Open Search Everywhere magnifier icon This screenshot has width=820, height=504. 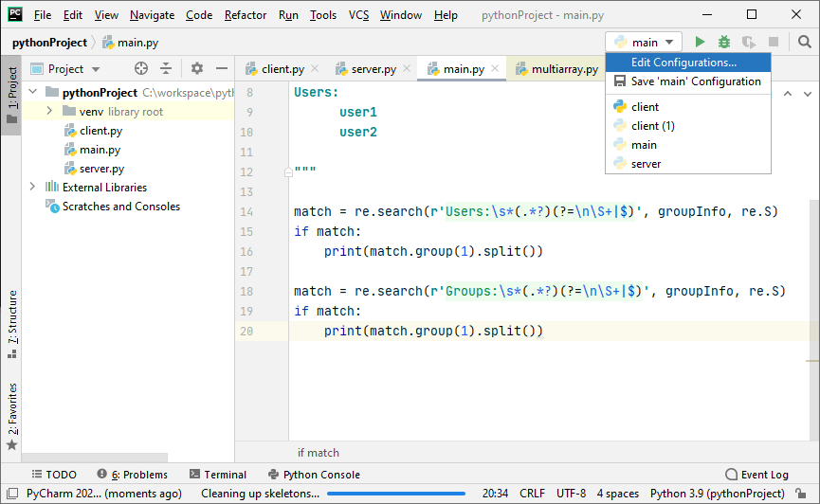point(804,42)
